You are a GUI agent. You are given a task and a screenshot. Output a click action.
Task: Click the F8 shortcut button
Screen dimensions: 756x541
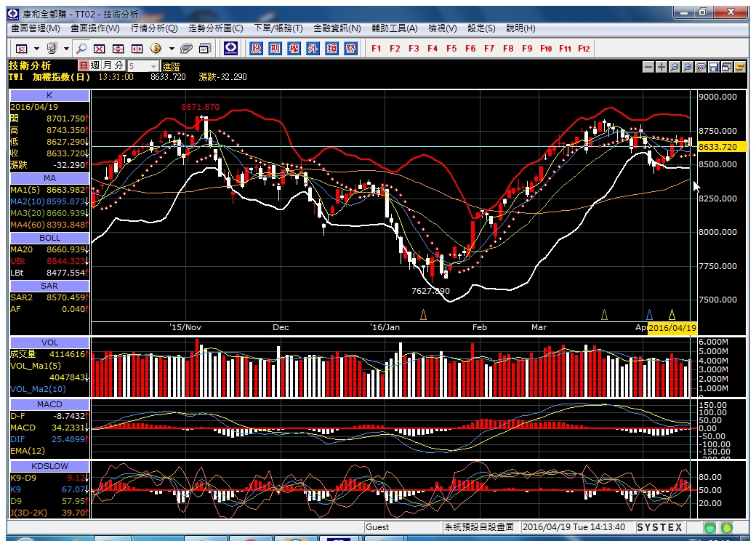[x=508, y=49]
